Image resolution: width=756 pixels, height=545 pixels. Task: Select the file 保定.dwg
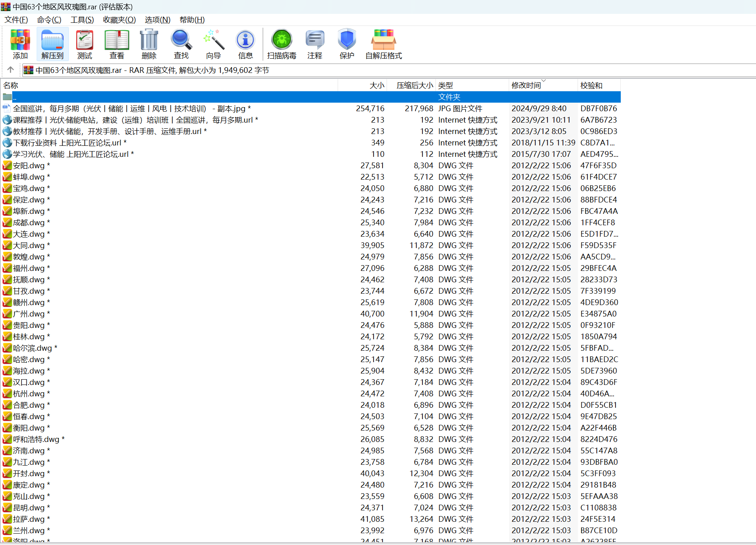tap(31, 200)
